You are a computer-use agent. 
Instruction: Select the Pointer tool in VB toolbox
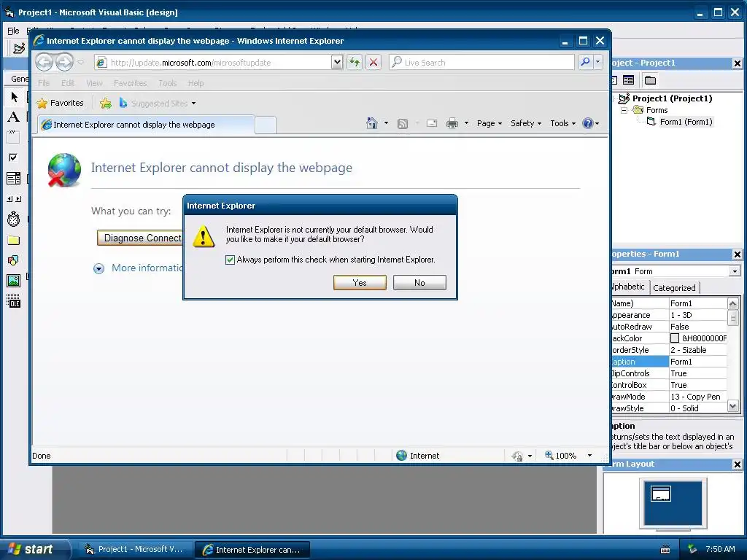tap(14, 97)
